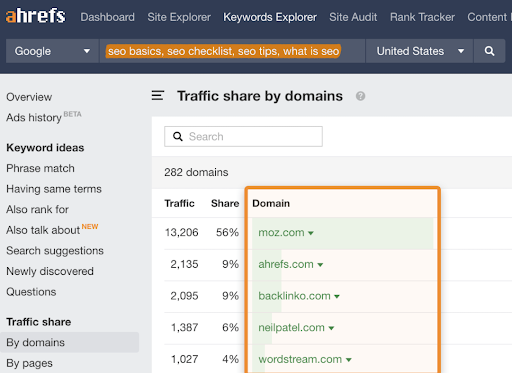Toggle the sidebar hamburger menu icon

[158, 96]
